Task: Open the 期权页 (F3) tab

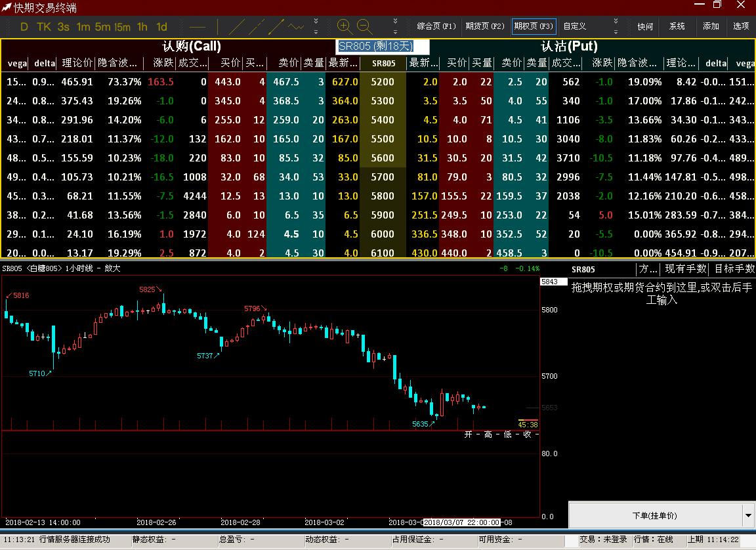Action: [x=534, y=26]
